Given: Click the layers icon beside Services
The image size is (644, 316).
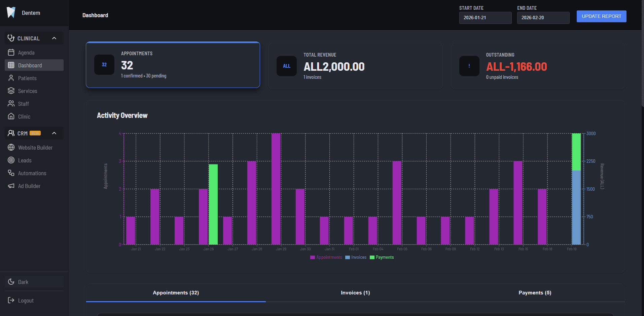Looking at the screenshot, I should tap(11, 91).
